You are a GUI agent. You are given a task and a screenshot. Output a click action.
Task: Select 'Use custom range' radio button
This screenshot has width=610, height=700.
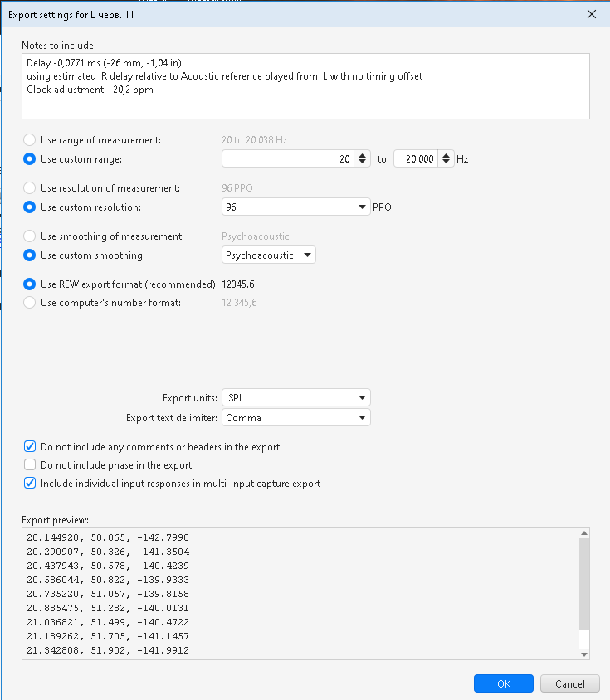pos(31,159)
